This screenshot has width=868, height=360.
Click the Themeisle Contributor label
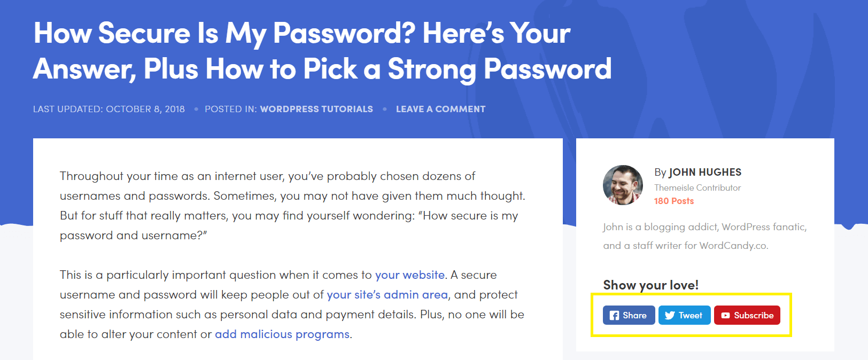(697, 188)
